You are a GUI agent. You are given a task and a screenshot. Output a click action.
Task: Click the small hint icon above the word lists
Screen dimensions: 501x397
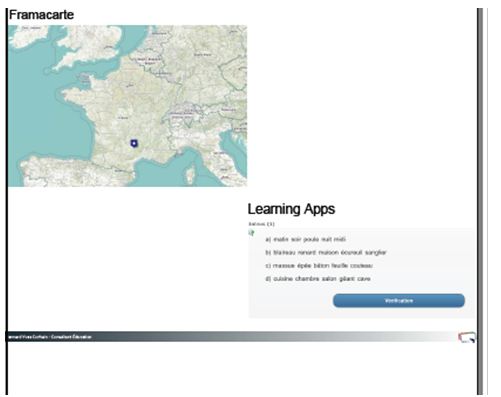[x=252, y=233]
